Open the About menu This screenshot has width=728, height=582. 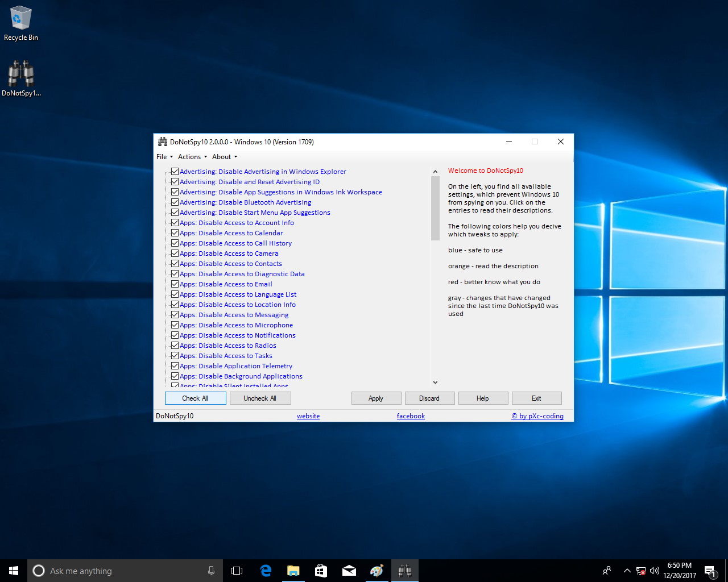click(224, 157)
